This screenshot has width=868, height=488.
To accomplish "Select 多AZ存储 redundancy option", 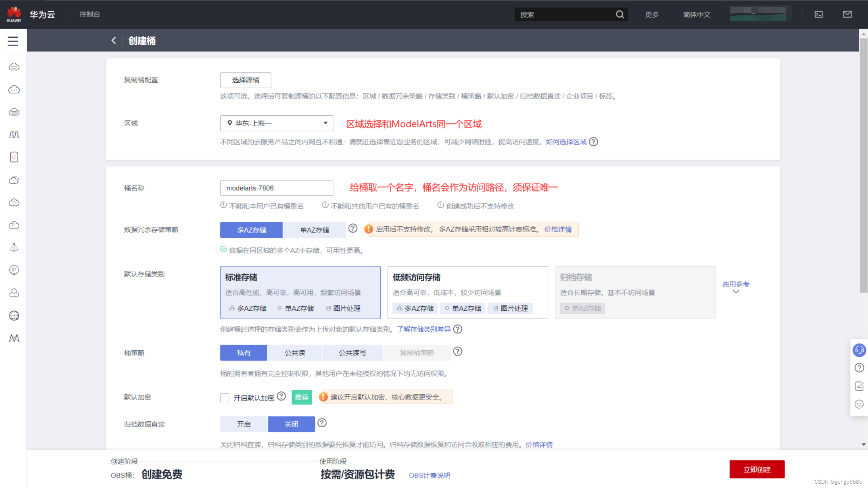I will [251, 230].
